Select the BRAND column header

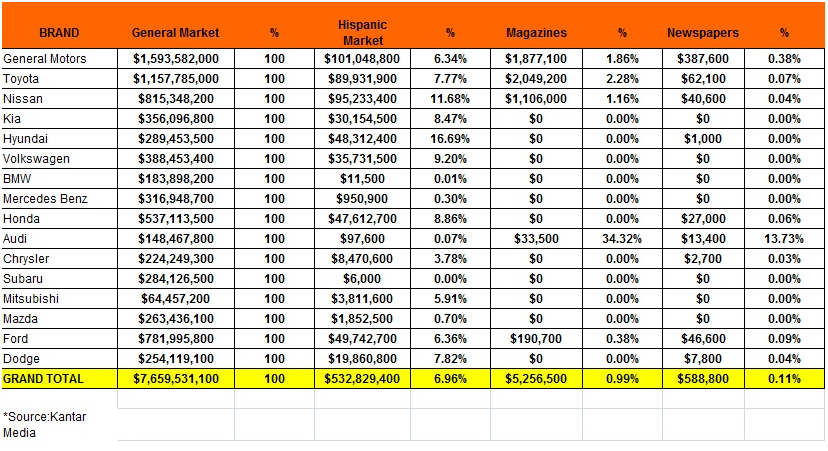pos(59,33)
